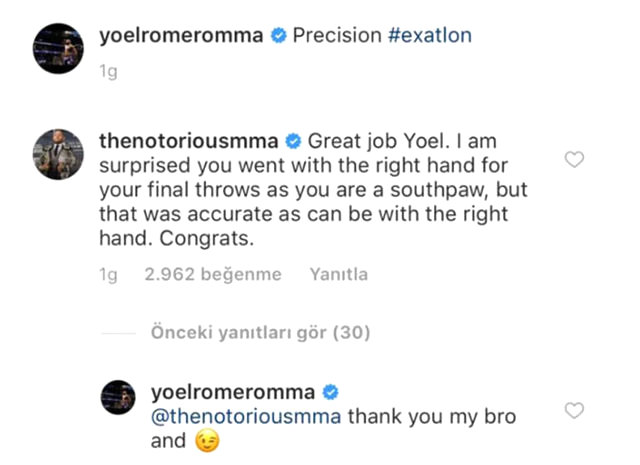The width and height of the screenshot is (640, 465).
Task: Open yoelromeromma's avatar in the reply
Action: tap(120, 397)
